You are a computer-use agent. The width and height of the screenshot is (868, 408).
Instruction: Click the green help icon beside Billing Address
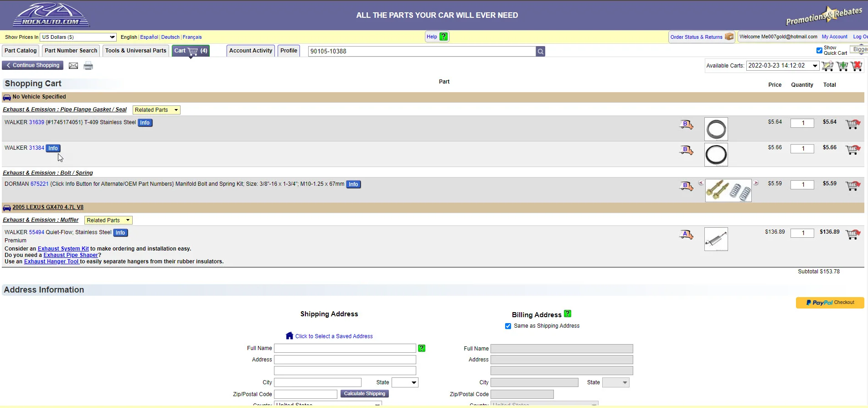(x=568, y=314)
